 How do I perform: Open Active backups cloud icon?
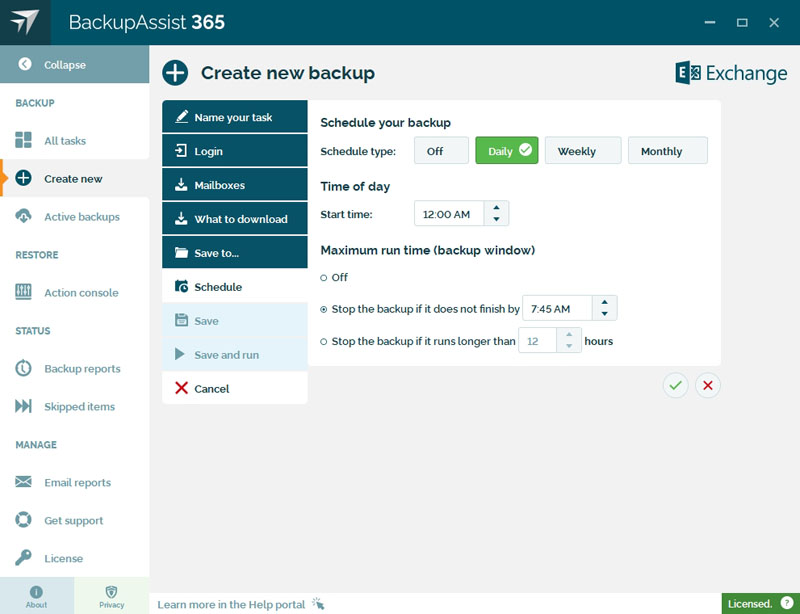[x=23, y=216]
